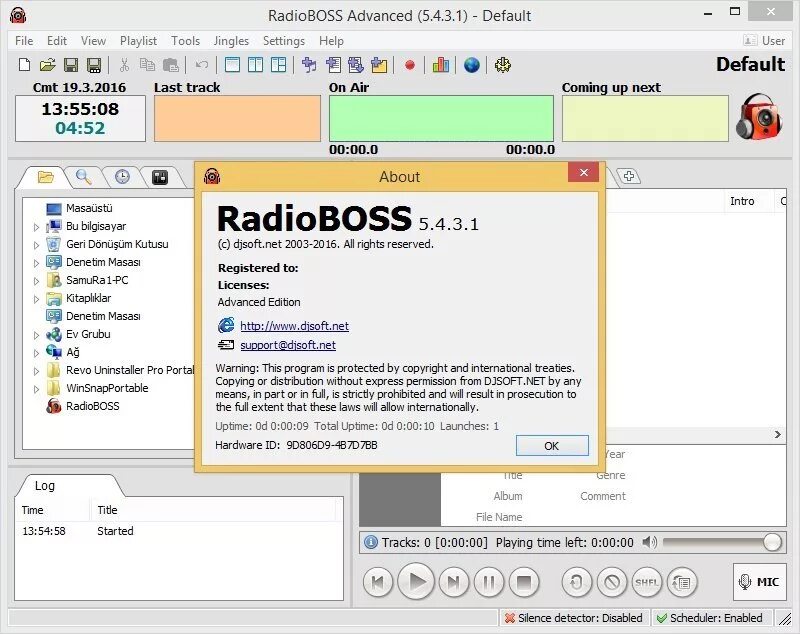Expand the Ağ network tree node
Image resolution: width=800 pixels, height=634 pixels.
(36, 353)
